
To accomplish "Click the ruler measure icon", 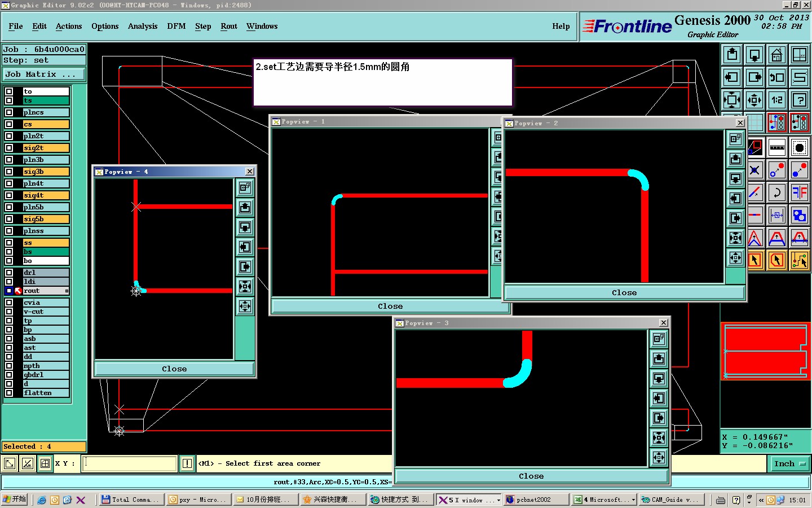I will (x=777, y=148).
